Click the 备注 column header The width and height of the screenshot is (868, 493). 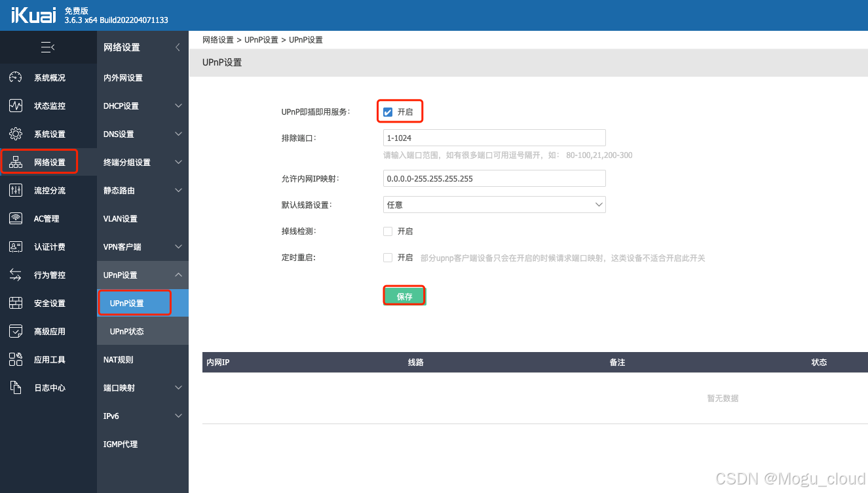pyautogui.click(x=617, y=363)
